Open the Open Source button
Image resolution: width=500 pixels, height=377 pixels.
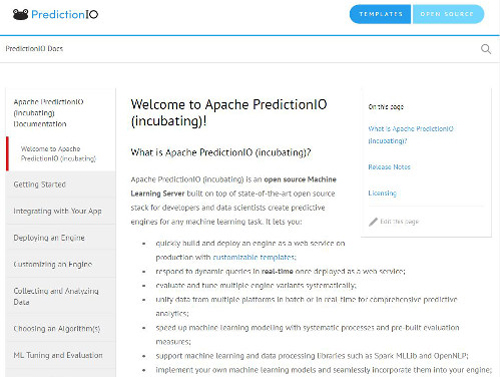tap(448, 14)
